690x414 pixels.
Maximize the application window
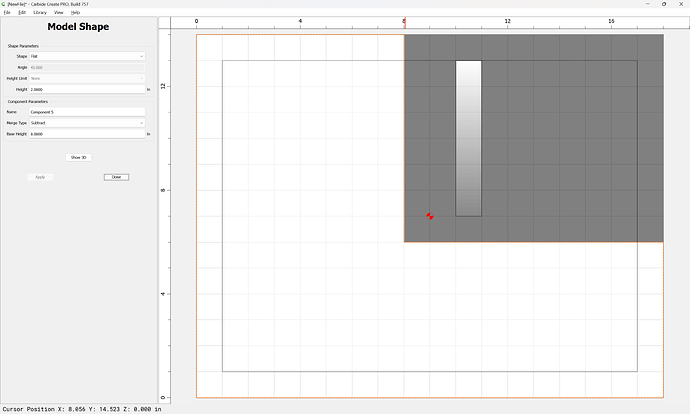click(664, 4)
